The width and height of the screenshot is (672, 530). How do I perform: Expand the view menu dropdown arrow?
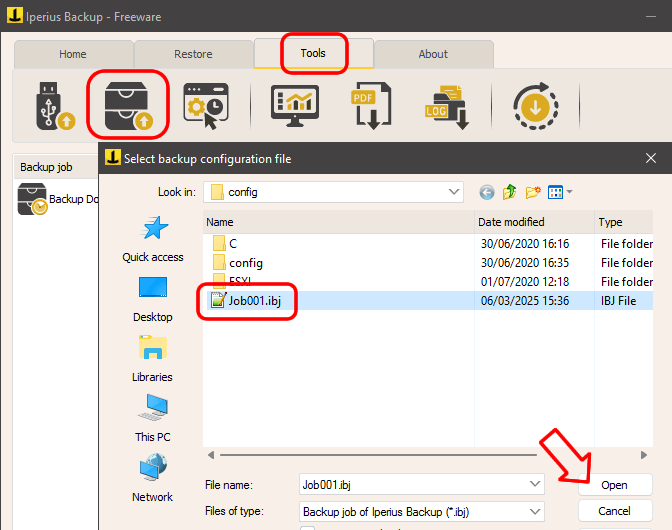tap(569, 192)
